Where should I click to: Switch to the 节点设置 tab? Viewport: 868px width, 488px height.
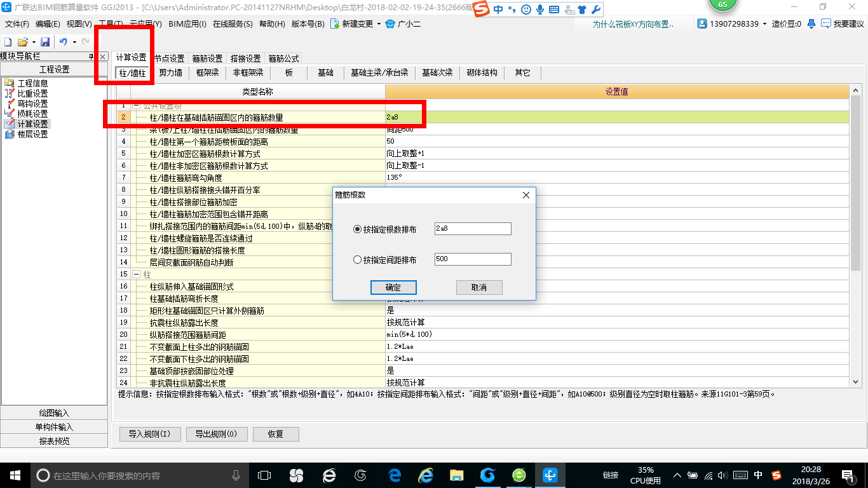[x=170, y=58]
